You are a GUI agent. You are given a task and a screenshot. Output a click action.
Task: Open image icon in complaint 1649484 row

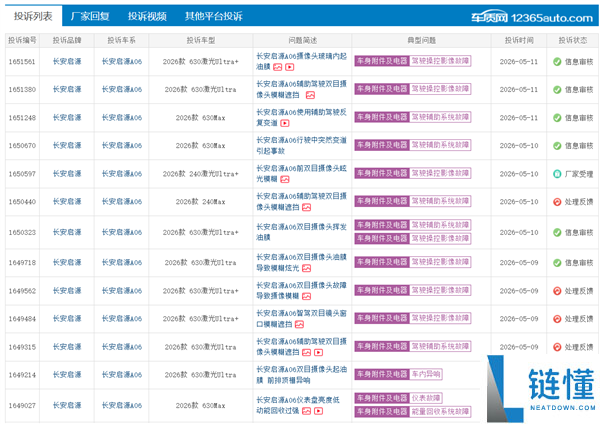[299, 325]
